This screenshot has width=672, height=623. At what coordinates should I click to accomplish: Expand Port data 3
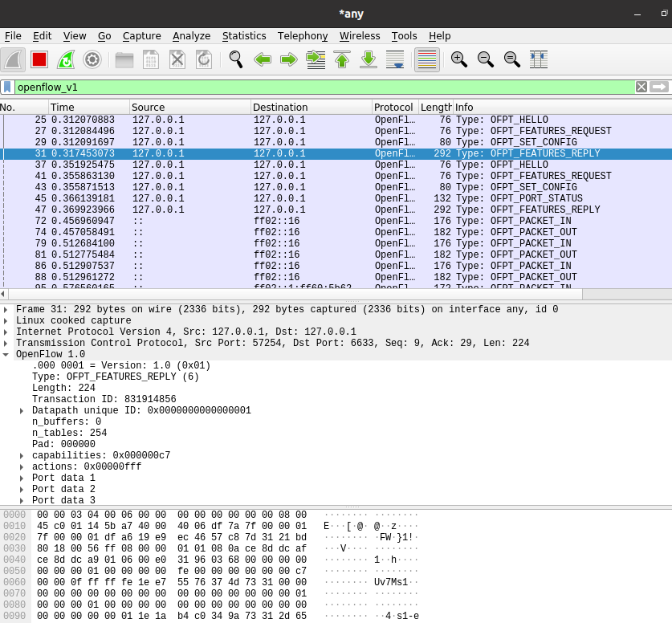click(x=22, y=500)
